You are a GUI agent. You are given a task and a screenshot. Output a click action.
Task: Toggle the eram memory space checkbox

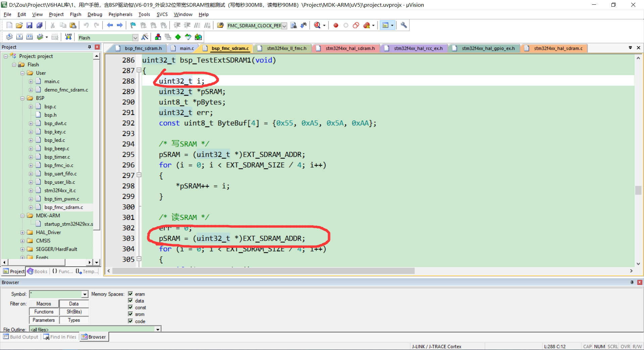[x=130, y=294]
